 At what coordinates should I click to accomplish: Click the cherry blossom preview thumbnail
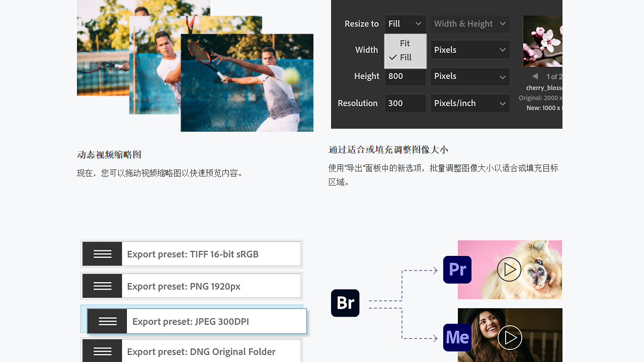pyautogui.click(x=542, y=41)
